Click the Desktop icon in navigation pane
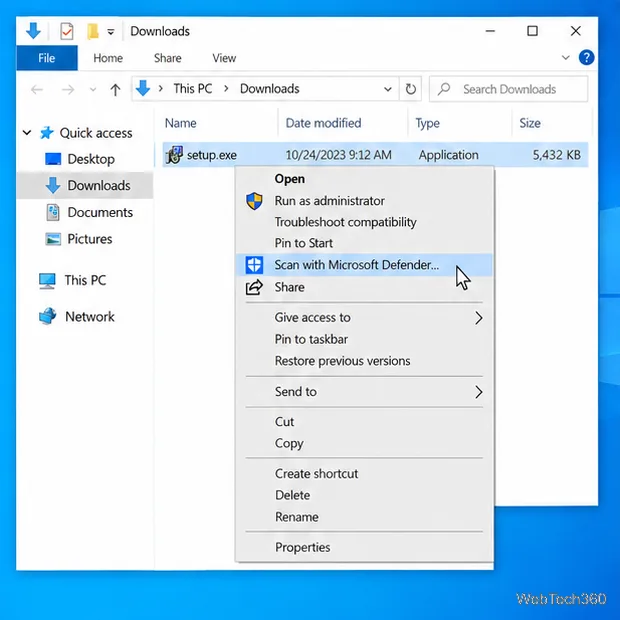 tap(53, 159)
